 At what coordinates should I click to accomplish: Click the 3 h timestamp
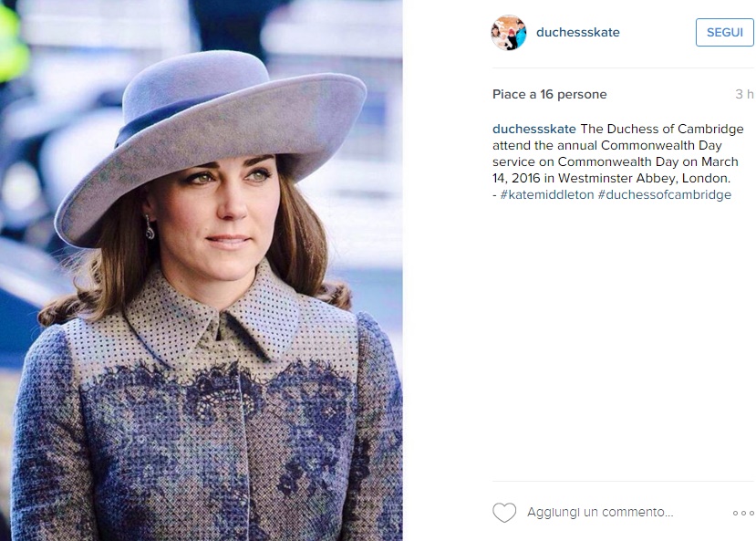click(744, 95)
